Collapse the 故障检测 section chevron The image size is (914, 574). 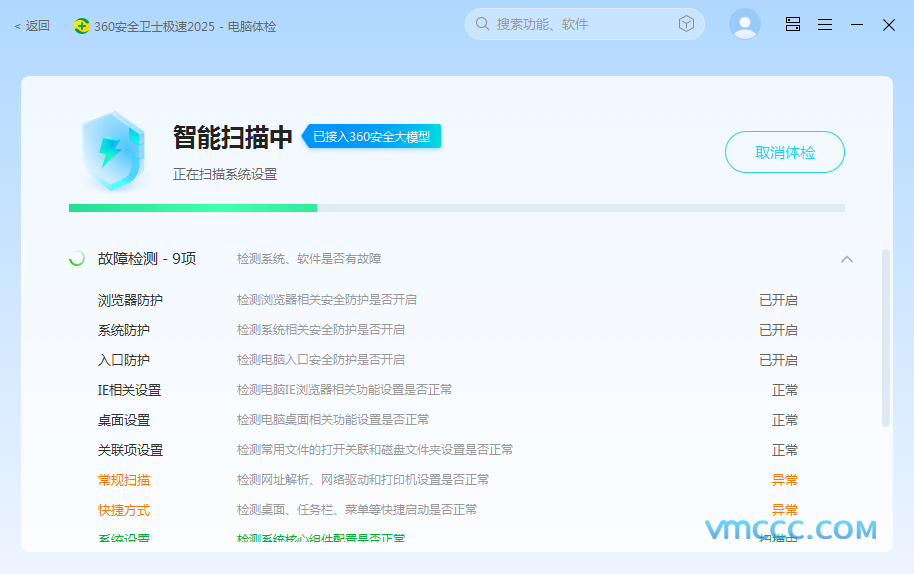pyautogui.click(x=847, y=259)
